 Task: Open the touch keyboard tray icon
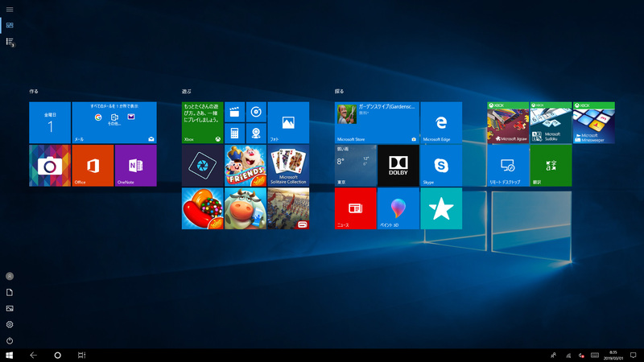595,356
